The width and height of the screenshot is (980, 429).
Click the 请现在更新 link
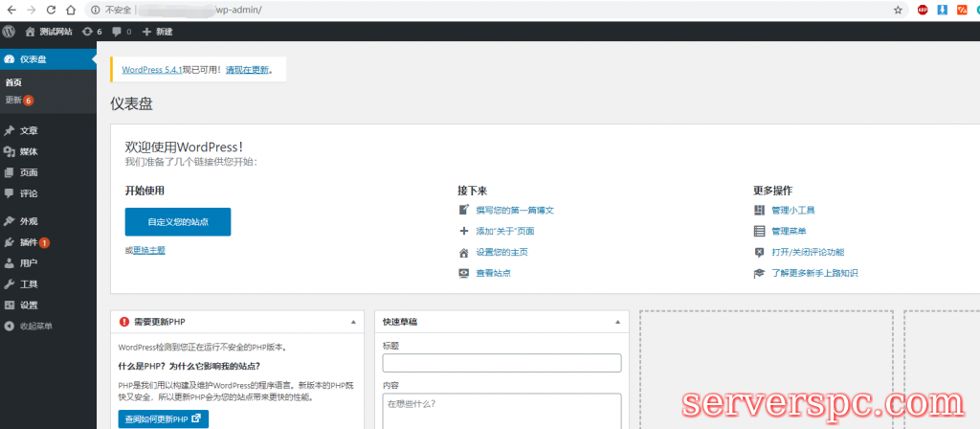(x=247, y=70)
